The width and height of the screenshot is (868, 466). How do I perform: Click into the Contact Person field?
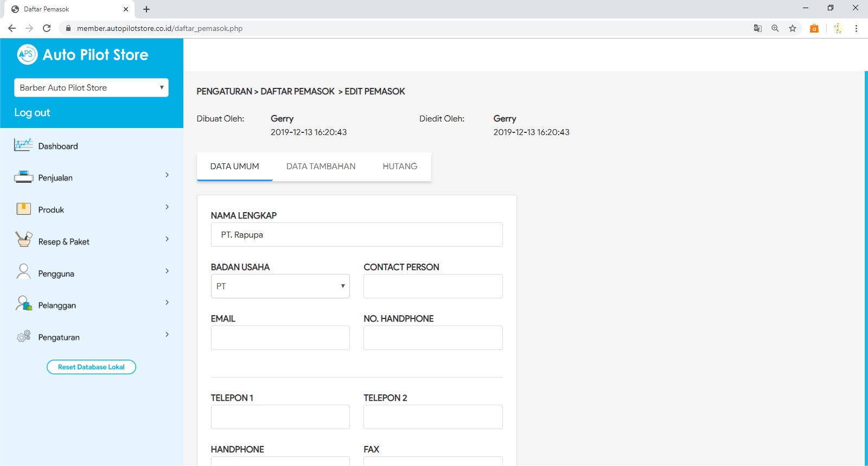click(433, 286)
